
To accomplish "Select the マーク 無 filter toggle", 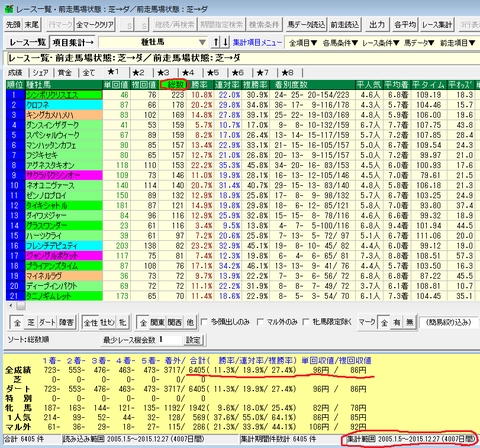I will tap(410, 322).
